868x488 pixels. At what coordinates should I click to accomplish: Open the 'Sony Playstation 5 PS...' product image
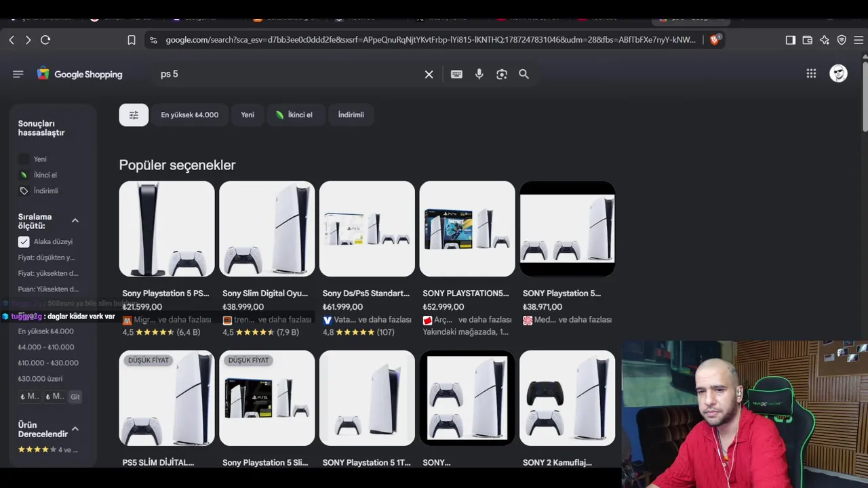pos(167,228)
